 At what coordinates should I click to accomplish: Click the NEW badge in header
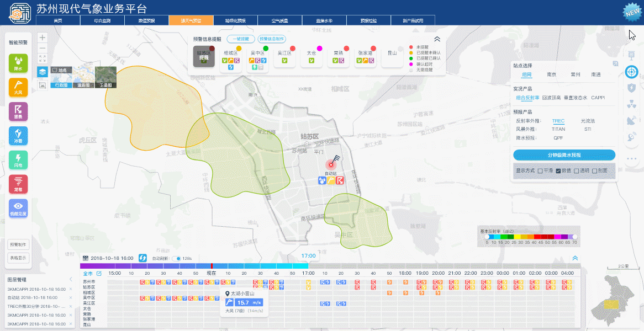(632, 12)
